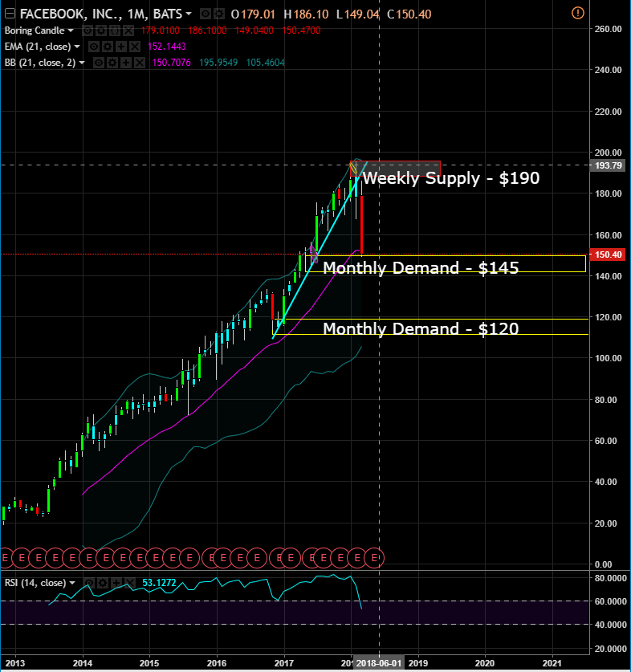This screenshot has width=631, height=672.
Task: View Boring Candle source code braces icon
Action: [x=115, y=31]
